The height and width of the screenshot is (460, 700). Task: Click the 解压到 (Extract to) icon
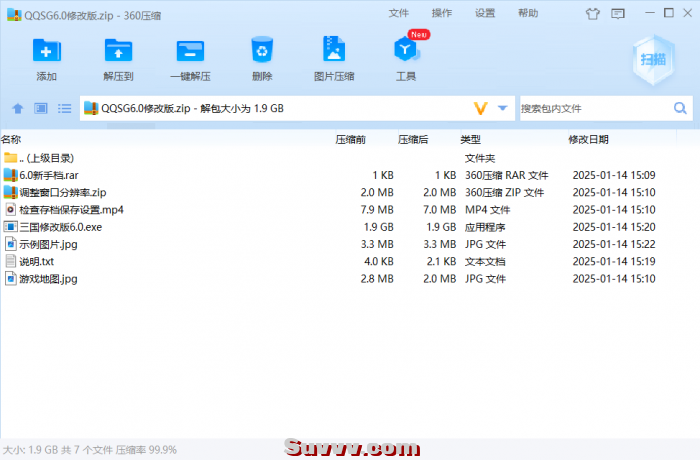point(118,50)
